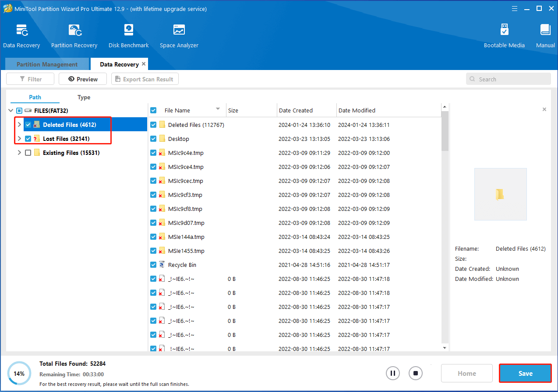This screenshot has width=558, height=392.
Task: Click the scrollbar up arrow
Action: click(445, 107)
